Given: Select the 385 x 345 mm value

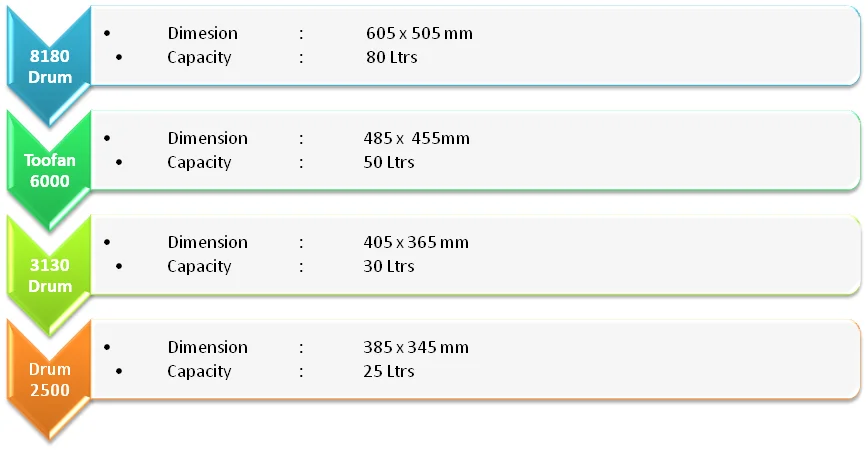Looking at the screenshot, I should click(416, 347).
